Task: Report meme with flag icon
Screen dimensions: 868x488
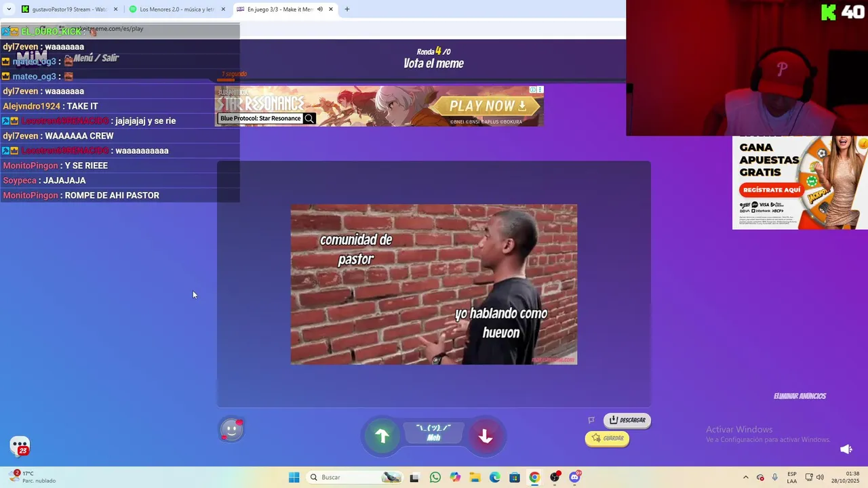Action: 591,420
